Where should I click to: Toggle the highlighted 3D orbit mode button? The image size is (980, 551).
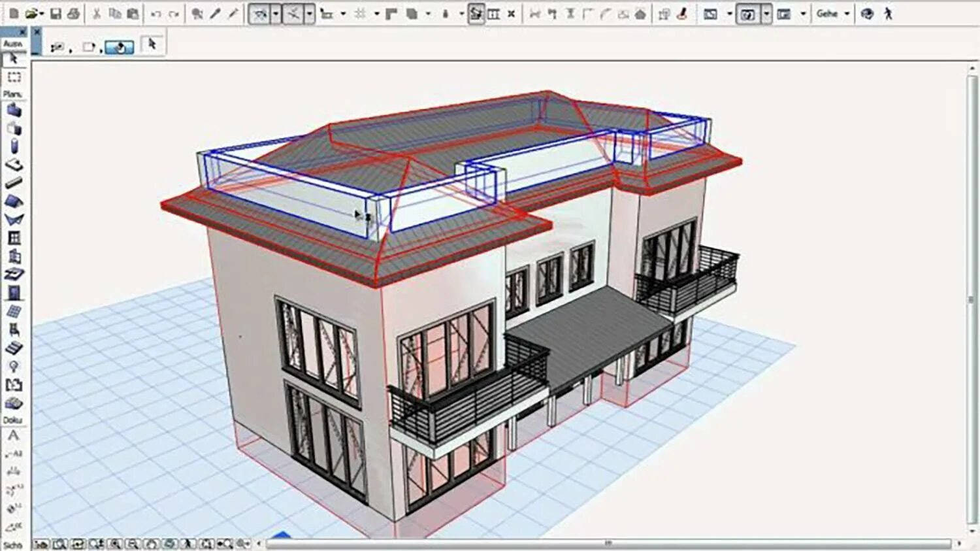coord(120,46)
